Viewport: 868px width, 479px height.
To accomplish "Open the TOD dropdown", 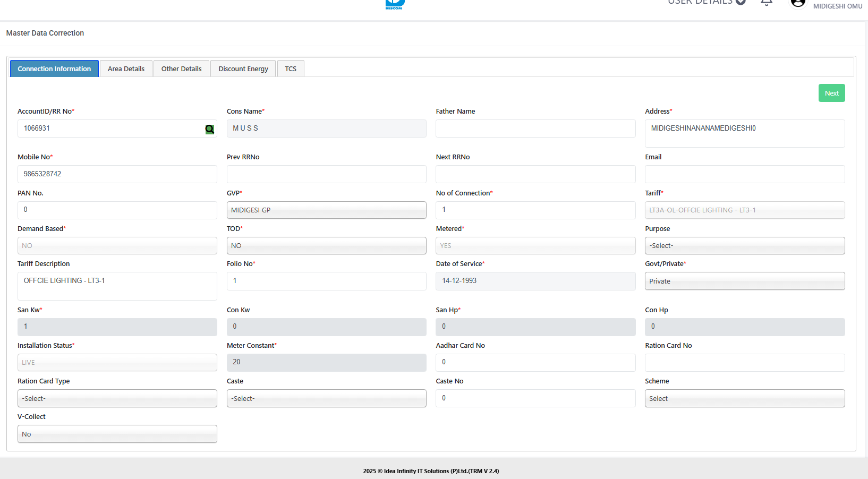I will coord(326,245).
